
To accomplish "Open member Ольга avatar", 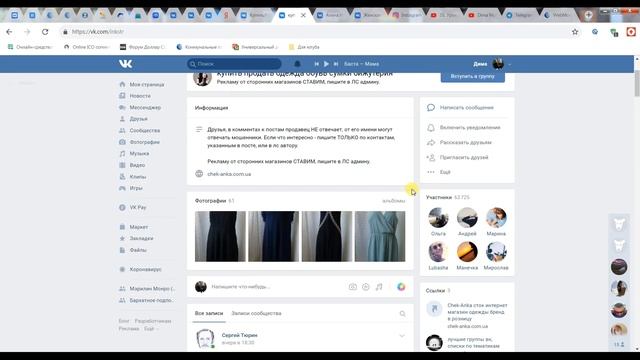I will point(438,218).
